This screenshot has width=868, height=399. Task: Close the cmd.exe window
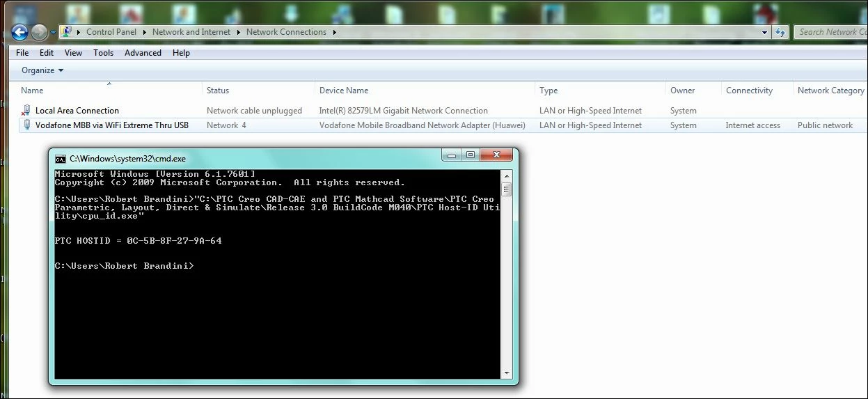(x=496, y=155)
